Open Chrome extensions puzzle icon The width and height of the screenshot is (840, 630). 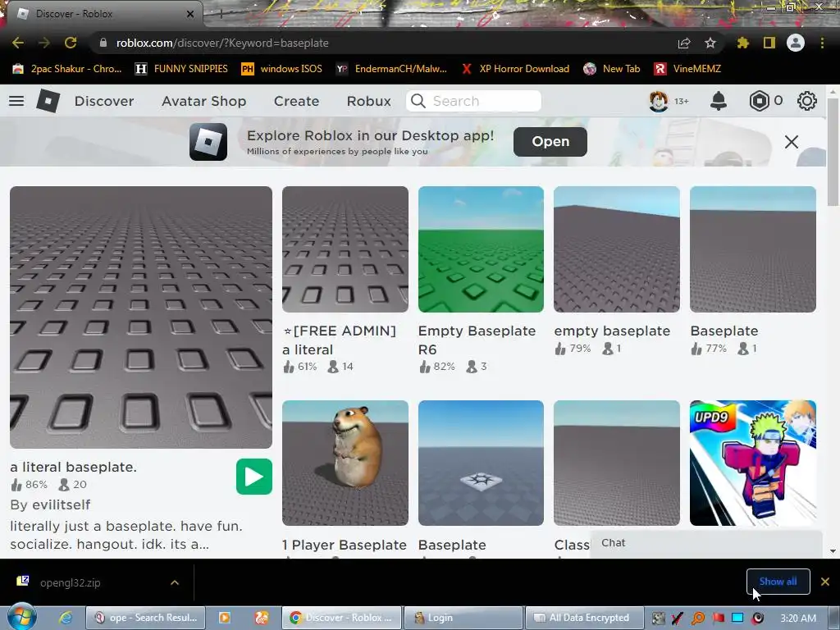tap(743, 43)
